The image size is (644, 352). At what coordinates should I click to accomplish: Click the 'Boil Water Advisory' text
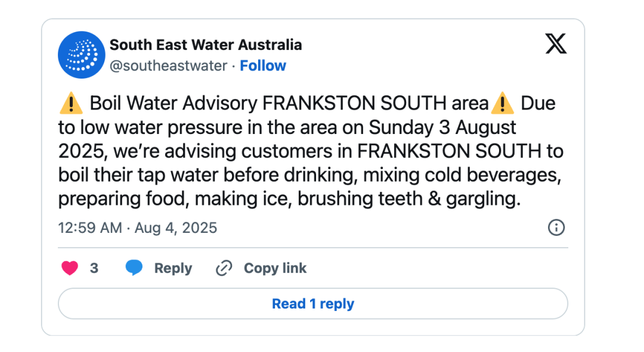point(174,104)
